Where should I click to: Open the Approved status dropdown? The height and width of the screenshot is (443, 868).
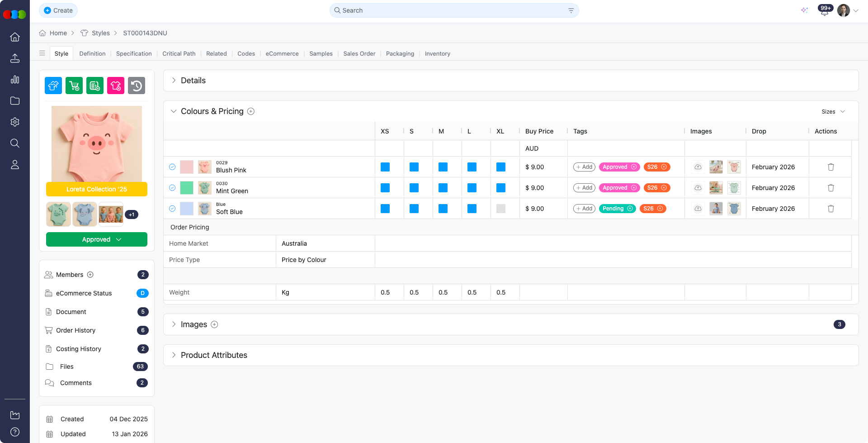[96, 239]
